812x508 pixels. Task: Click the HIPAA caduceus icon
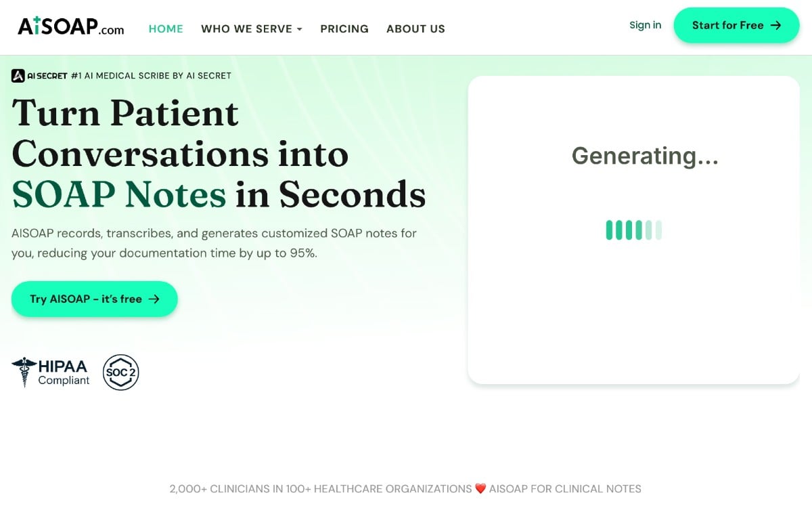(x=24, y=372)
